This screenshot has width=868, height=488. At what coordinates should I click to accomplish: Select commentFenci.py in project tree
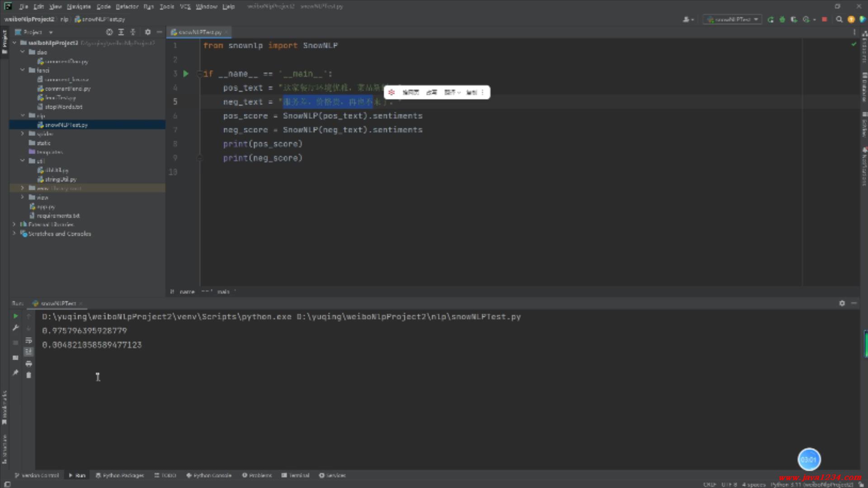[67, 89]
